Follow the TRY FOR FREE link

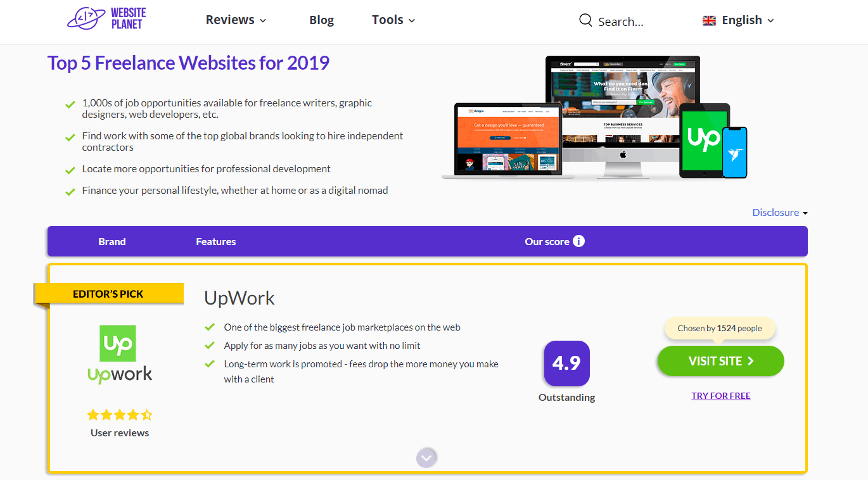click(x=721, y=396)
